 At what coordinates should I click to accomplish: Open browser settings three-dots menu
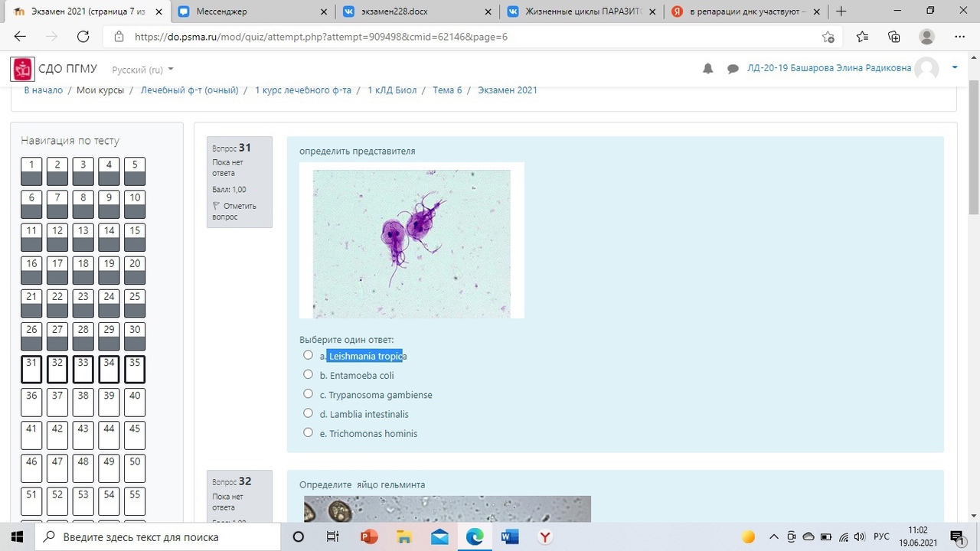(960, 37)
